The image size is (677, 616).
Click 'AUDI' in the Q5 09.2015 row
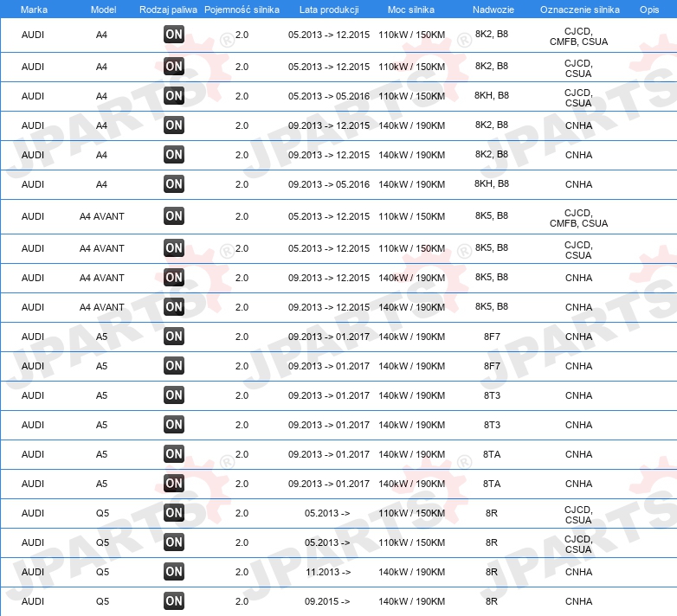click(x=33, y=601)
